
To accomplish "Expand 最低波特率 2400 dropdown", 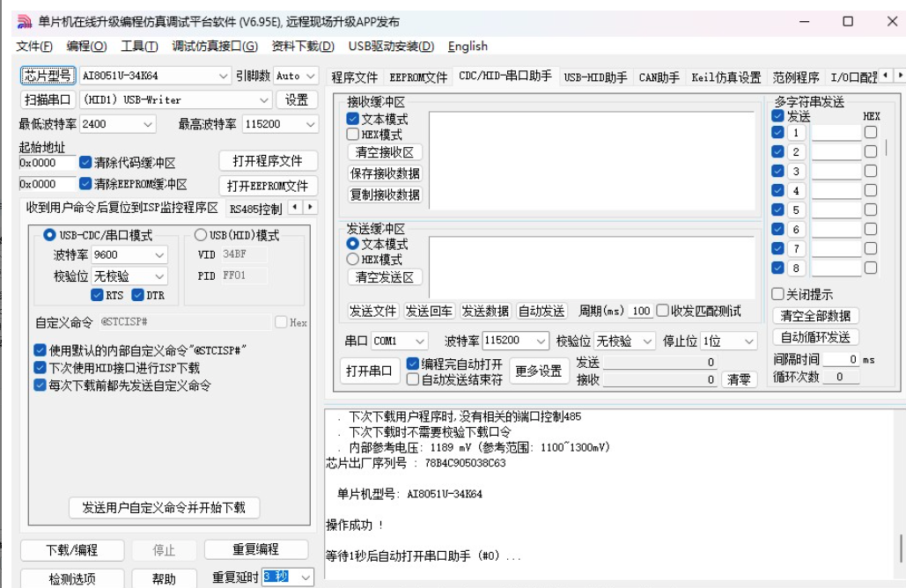I will pyautogui.click(x=148, y=124).
